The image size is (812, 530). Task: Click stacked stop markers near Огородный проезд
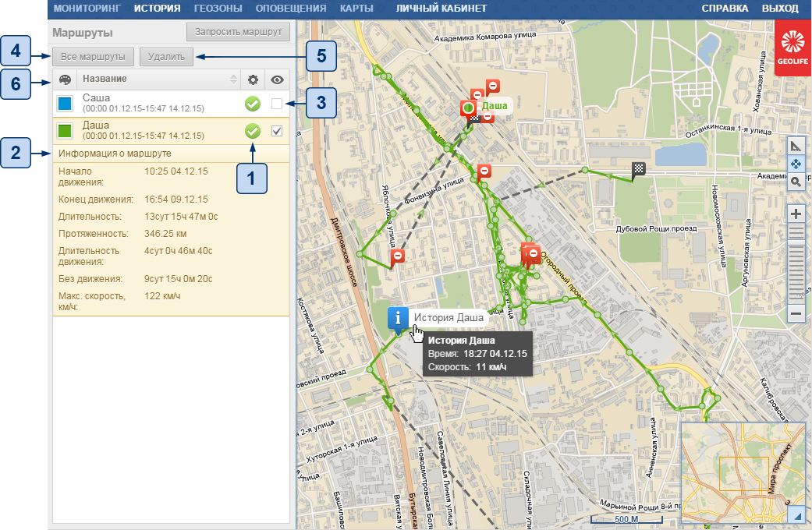[x=531, y=255]
